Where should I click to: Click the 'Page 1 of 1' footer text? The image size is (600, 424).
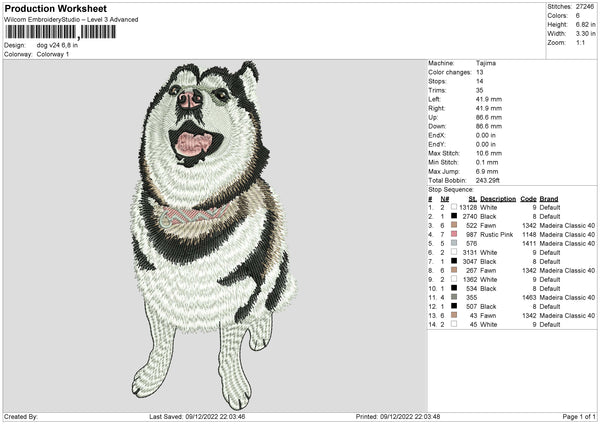(x=579, y=417)
